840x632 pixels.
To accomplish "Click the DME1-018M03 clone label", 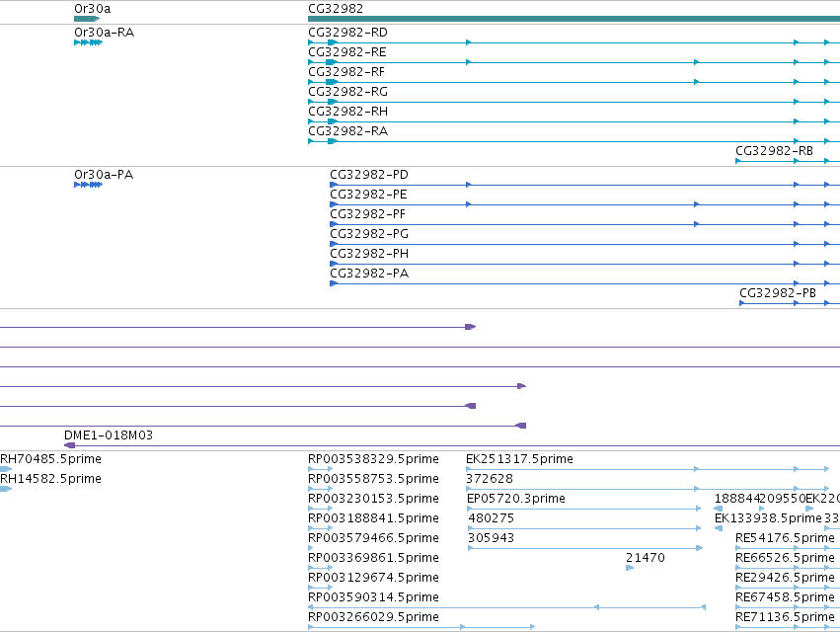I will [x=109, y=435].
